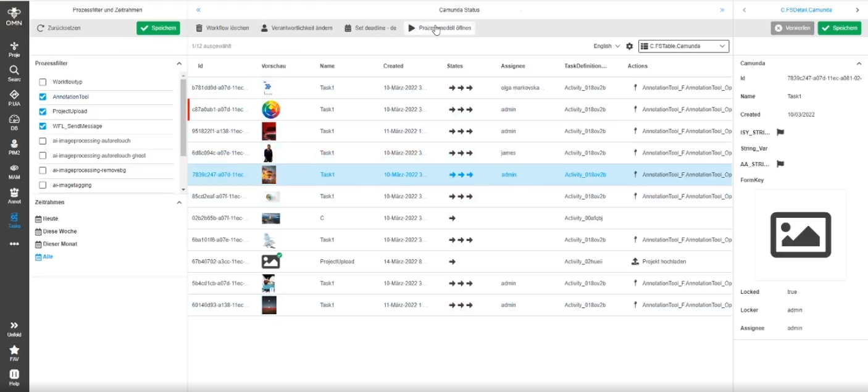Open the English language dropdown
This screenshot has height=392, width=868.
(606, 46)
